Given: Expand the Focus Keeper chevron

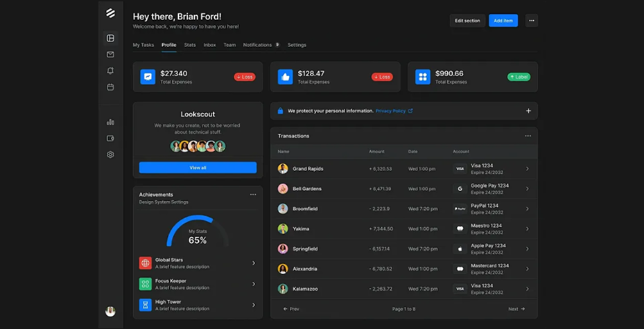Looking at the screenshot, I should click(254, 284).
